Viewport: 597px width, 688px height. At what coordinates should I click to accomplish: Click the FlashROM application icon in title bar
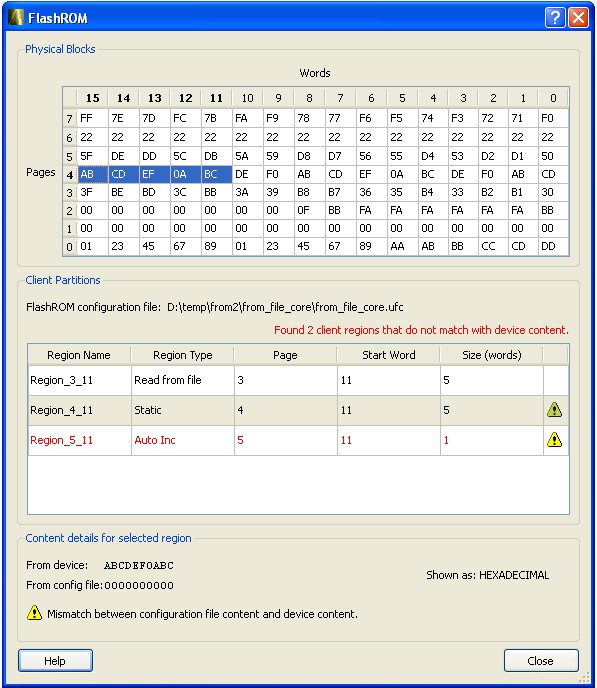point(16,18)
